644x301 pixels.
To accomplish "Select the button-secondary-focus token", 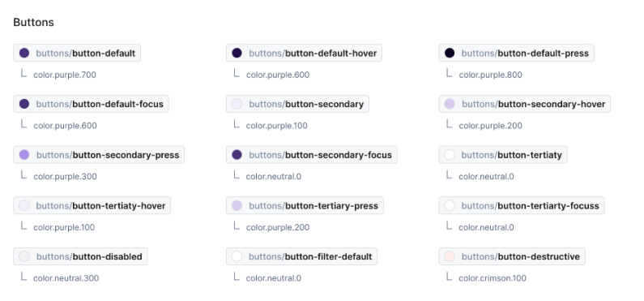I will tap(312, 155).
